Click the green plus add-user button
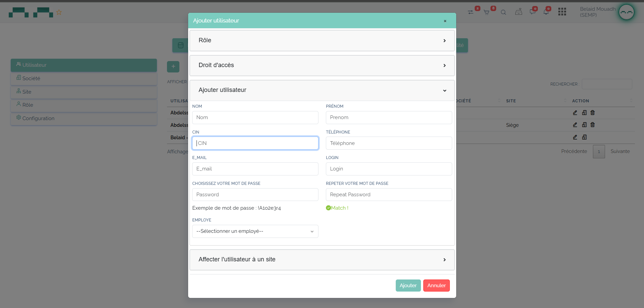This screenshot has height=308, width=644. [173, 66]
